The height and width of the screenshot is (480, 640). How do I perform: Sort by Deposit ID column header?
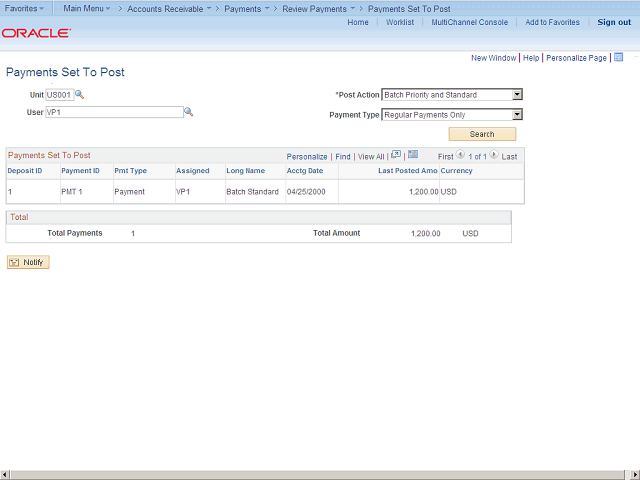click(25, 171)
